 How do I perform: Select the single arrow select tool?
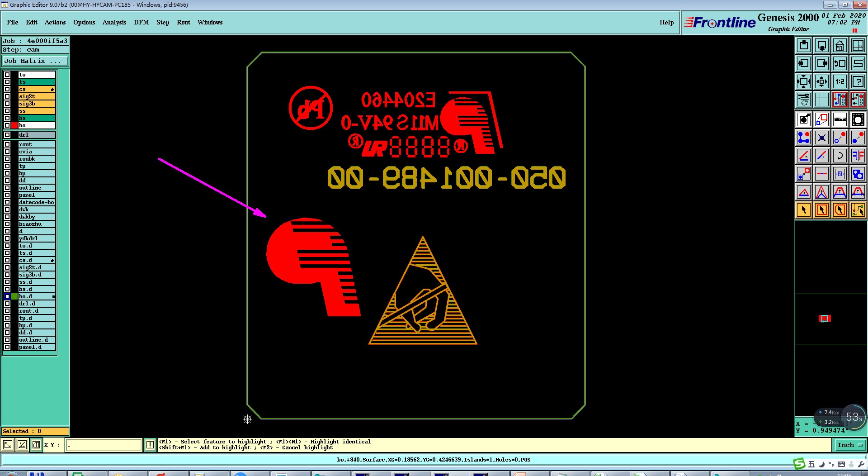[803, 210]
